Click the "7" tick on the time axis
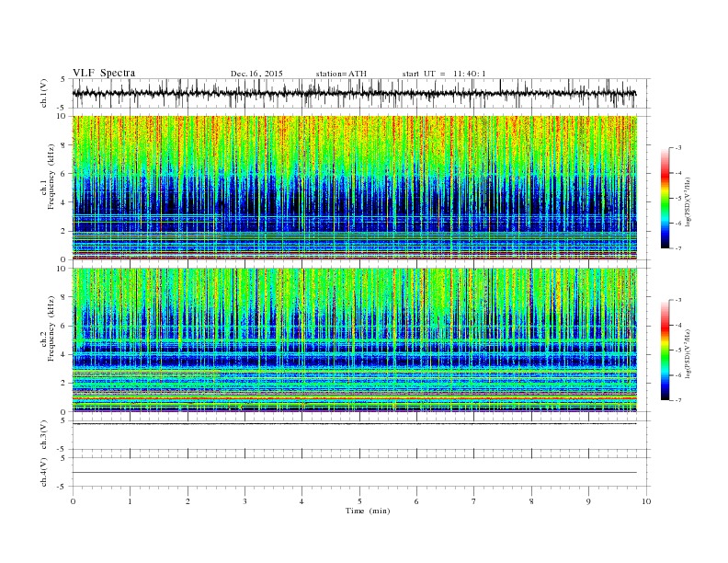This screenshot has width=728, height=563. coord(474,501)
